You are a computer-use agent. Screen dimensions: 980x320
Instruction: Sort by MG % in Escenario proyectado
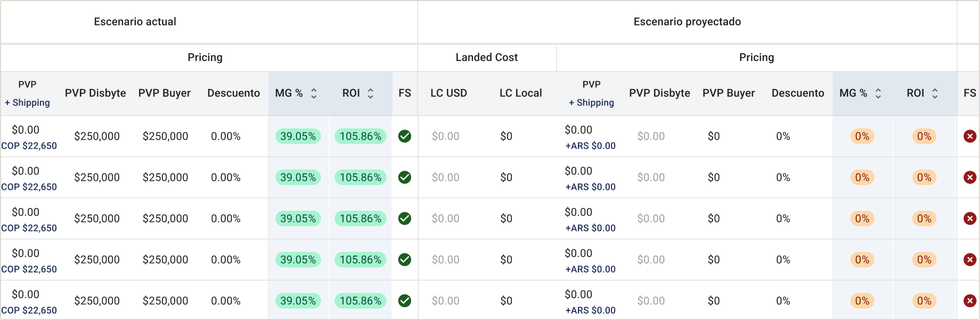pyautogui.click(x=878, y=93)
